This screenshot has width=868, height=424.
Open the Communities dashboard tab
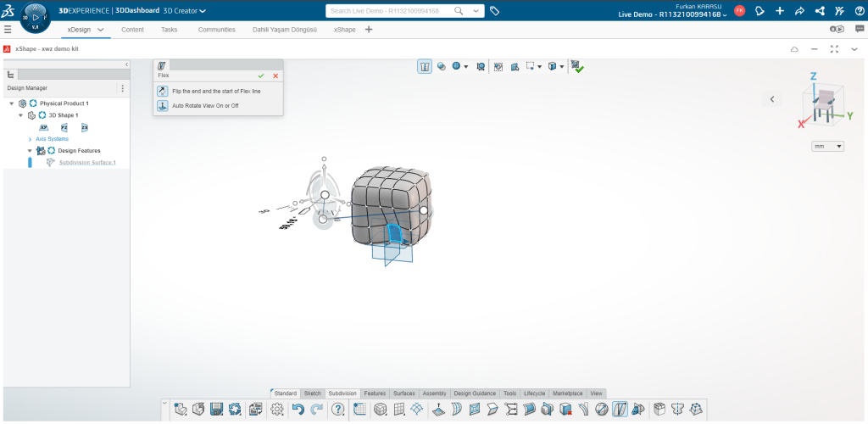pyautogui.click(x=216, y=30)
